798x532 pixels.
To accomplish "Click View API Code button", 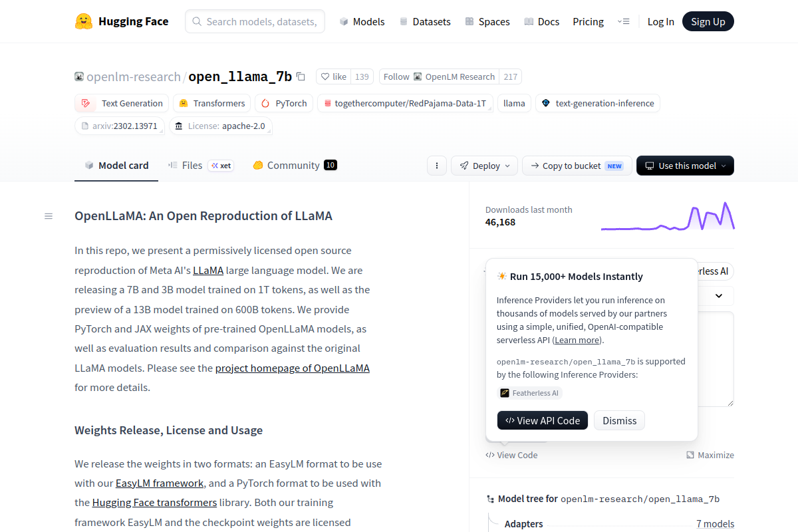I will [543, 420].
